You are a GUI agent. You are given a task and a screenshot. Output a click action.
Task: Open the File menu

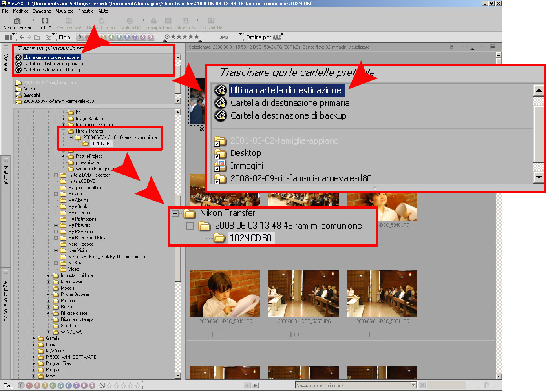tap(5, 11)
